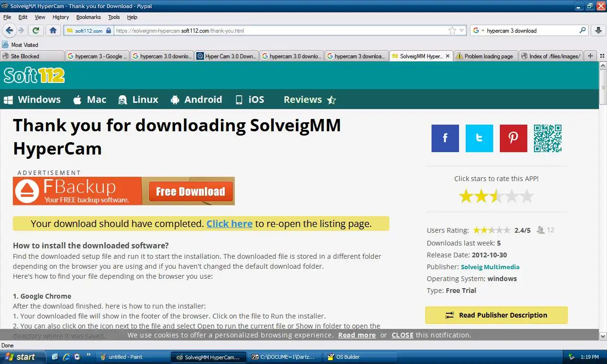Open new tab with plus icon
The width and height of the screenshot is (607, 364).
click(590, 56)
